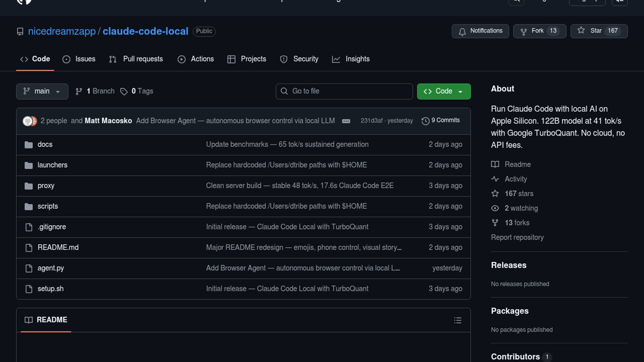Screen dimensions: 644x362
Task: Open the launchers folder
Action: (52, 165)
